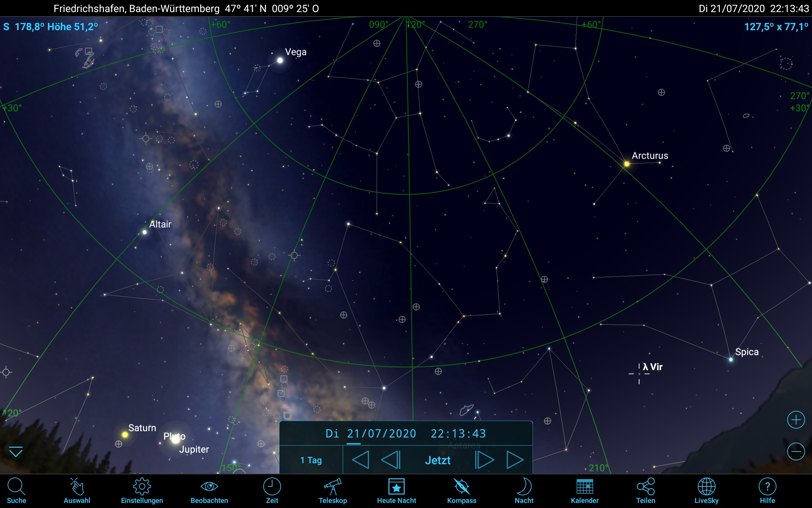Tap the globular cluster symbol left of the Vega label
This screenshot has width=812, height=508.
(x=218, y=104)
